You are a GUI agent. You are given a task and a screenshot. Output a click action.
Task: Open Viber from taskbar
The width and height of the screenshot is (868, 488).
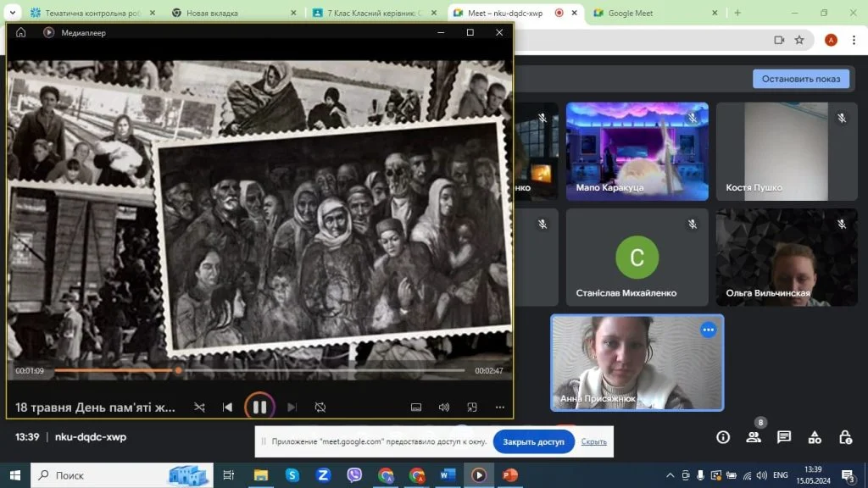(x=354, y=475)
